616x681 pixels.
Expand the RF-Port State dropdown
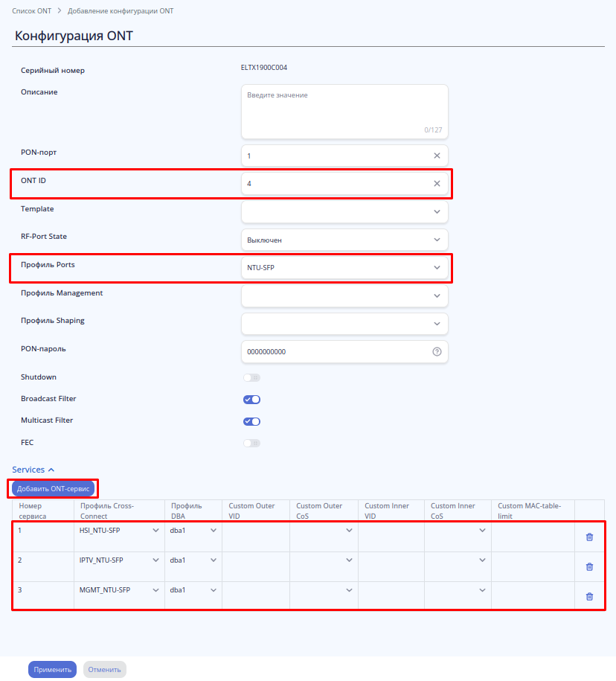coord(344,240)
